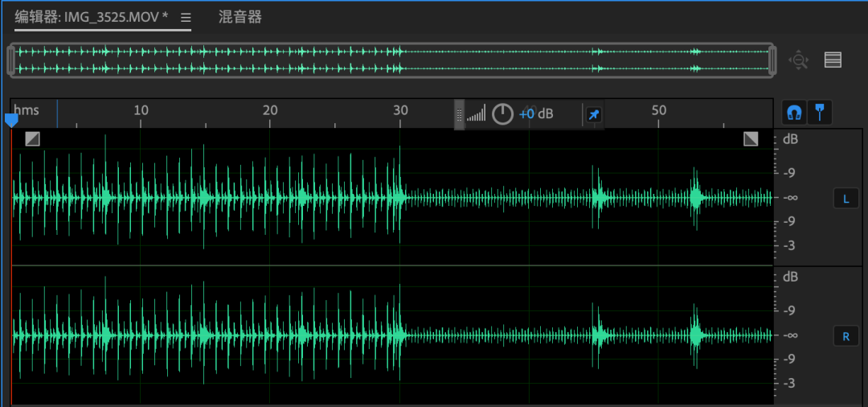The height and width of the screenshot is (407, 868).
Task: Click the striped list icon at top right
Action: click(833, 60)
